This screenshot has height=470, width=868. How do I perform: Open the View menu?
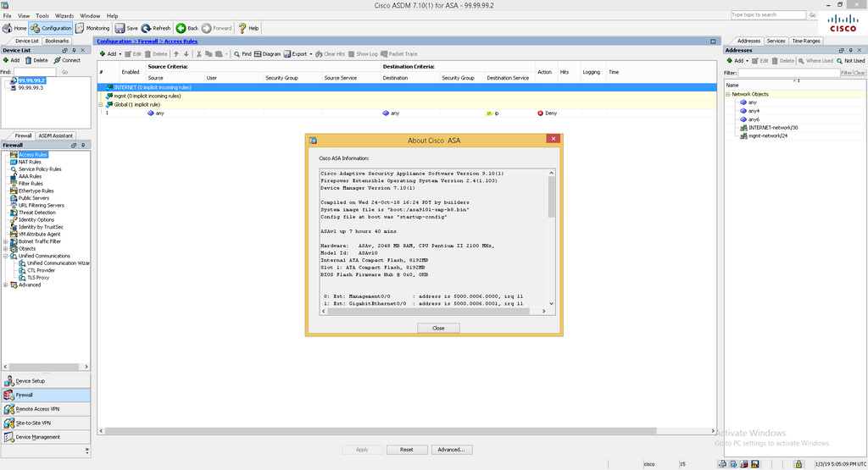(24, 16)
